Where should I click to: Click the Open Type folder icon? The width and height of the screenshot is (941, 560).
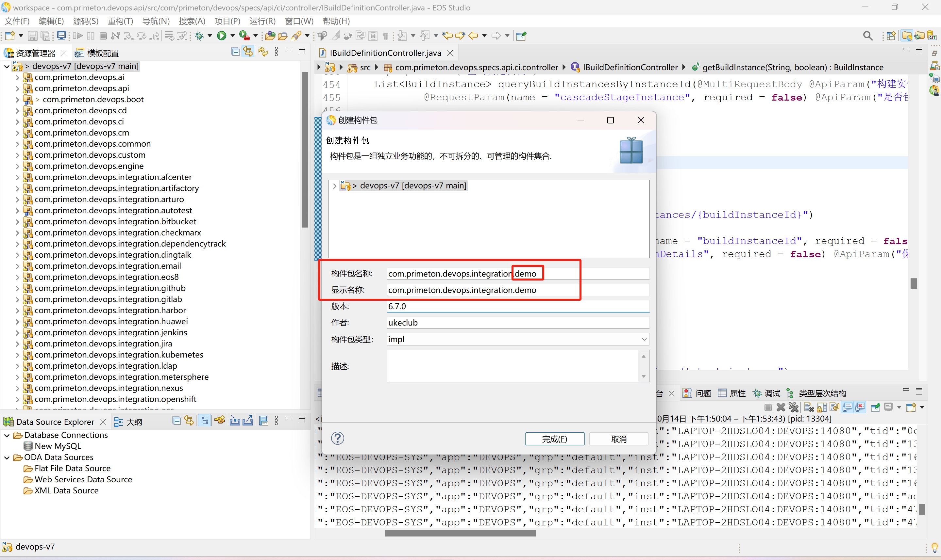coord(270,36)
